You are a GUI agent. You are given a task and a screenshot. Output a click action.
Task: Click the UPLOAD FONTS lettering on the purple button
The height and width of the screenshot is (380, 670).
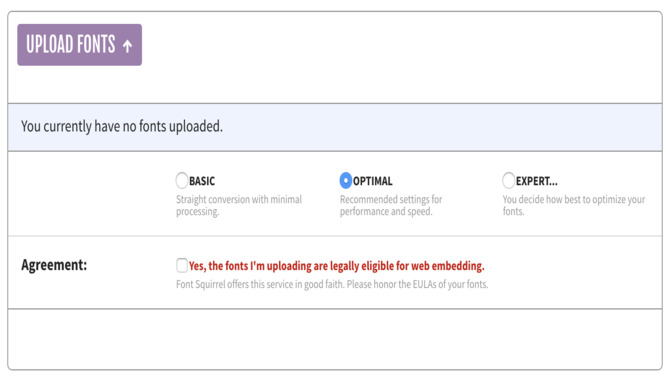(71, 44)
